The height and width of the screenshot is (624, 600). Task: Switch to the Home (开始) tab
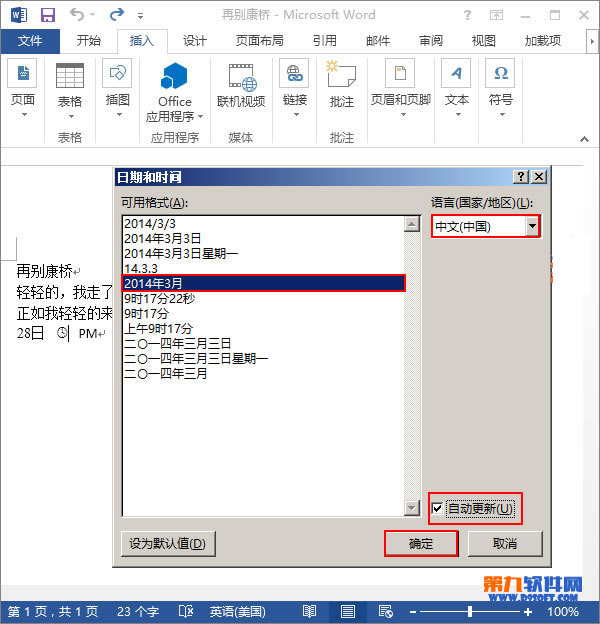[x=89, y=41]
